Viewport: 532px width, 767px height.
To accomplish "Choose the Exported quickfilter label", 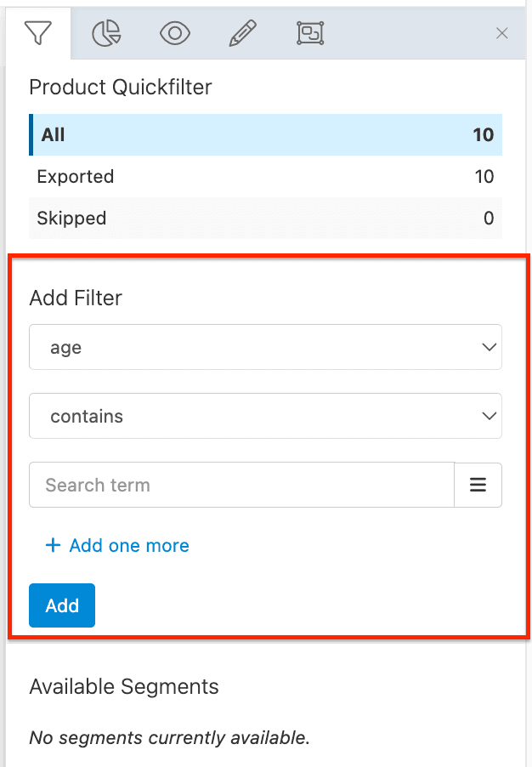I will (x=76, y=177).
